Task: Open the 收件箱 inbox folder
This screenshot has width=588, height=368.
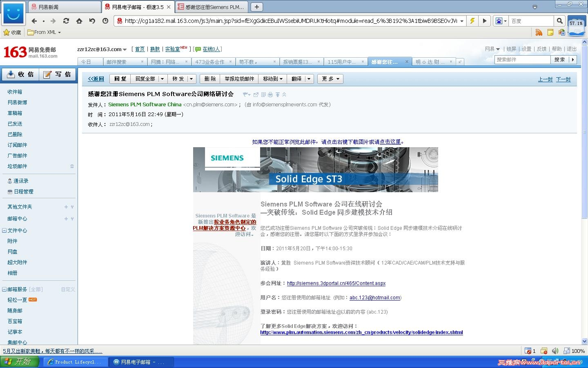Action: pyautogui.click(x=15, y=92)
